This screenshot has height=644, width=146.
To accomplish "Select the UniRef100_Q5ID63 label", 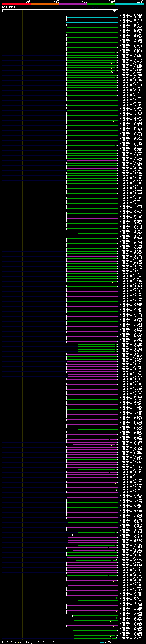I will click(x=131, y=284).
